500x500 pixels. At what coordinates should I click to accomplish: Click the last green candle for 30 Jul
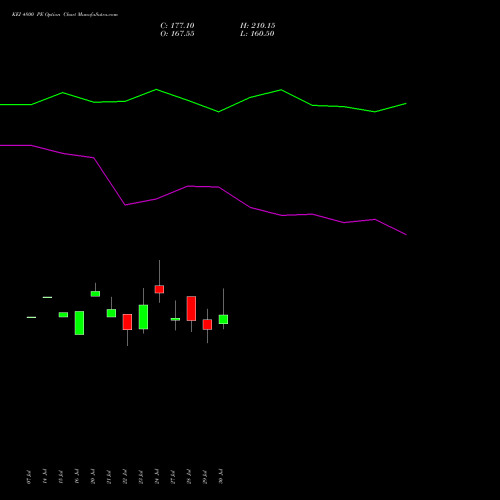click(223, 319)
